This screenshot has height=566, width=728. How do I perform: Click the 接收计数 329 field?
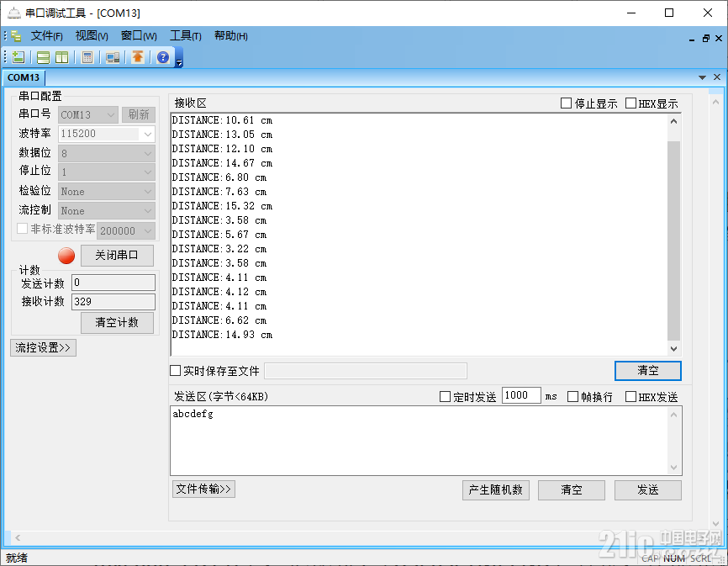tap(113, 301)
